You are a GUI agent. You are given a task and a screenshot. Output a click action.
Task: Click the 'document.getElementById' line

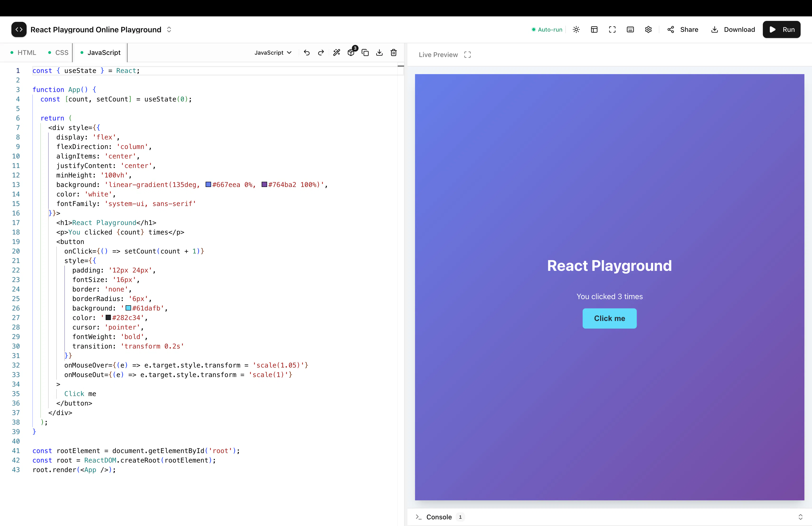coord(136,450)
